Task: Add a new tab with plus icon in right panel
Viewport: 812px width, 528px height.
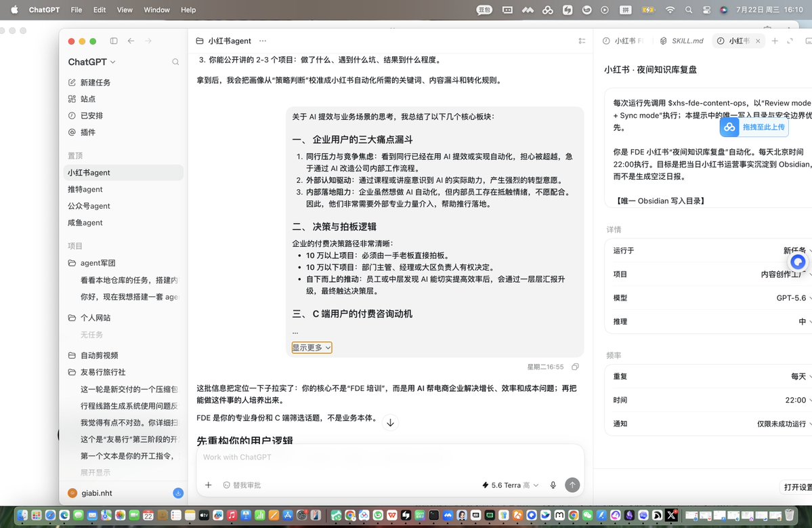Action: (775, 41)
